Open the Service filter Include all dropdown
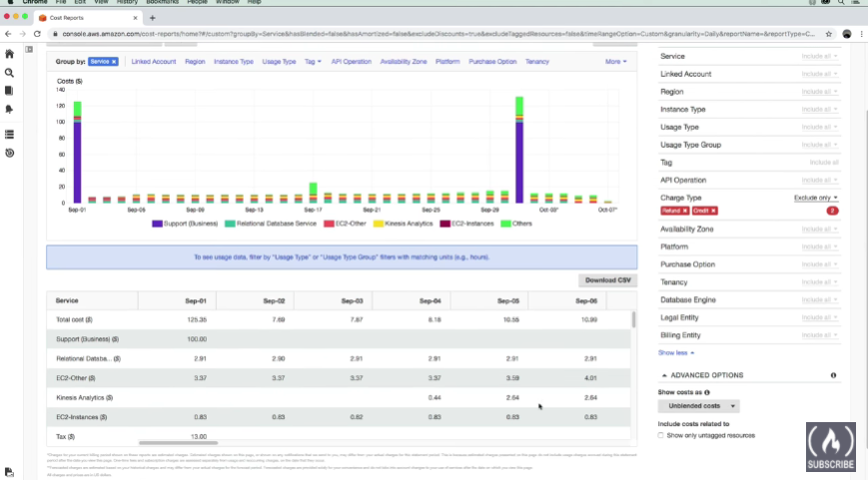868x480 pixels. (819, 57)
